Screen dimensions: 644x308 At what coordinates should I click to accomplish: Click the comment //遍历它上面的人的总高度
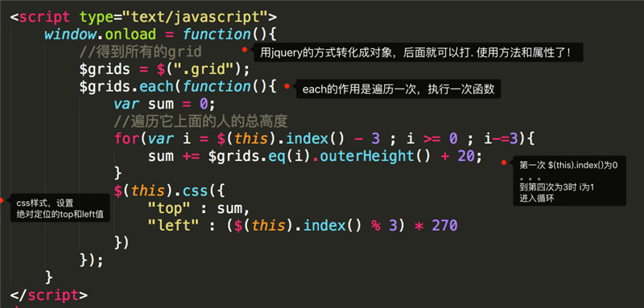pyautogui.click(x=200, y=121)
